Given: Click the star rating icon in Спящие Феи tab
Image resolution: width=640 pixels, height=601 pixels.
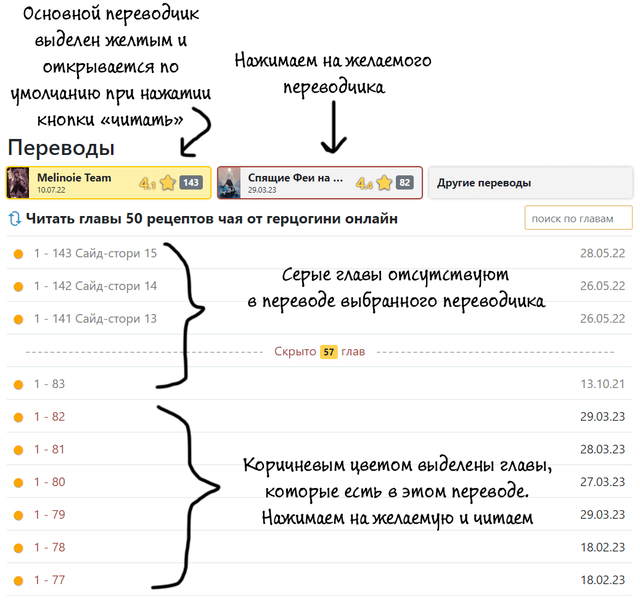Looking at the screenshot, I should tap(383, 183).
